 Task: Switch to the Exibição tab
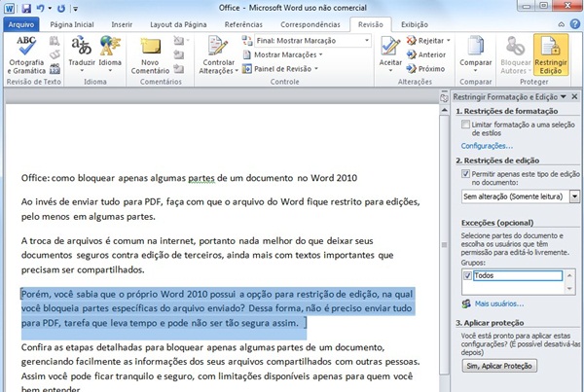[415, 24]
